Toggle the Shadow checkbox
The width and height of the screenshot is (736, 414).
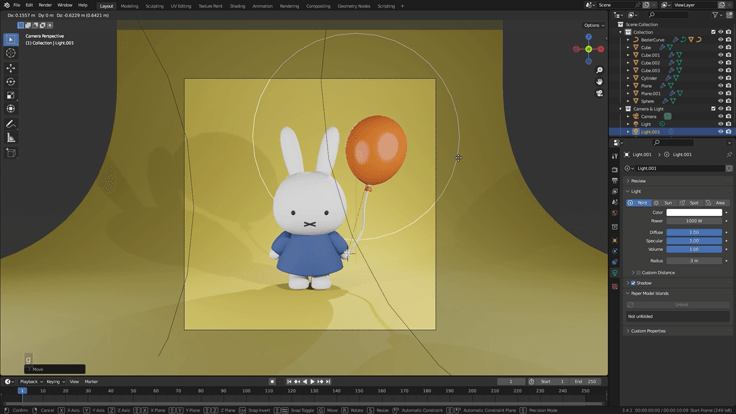[x=633, y=283]
